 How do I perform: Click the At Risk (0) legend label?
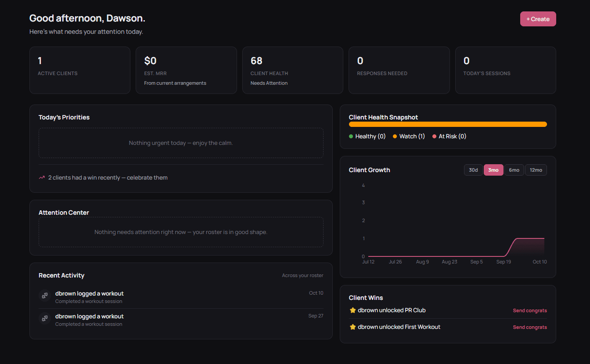pyautogui.click(x=453, y=137)
